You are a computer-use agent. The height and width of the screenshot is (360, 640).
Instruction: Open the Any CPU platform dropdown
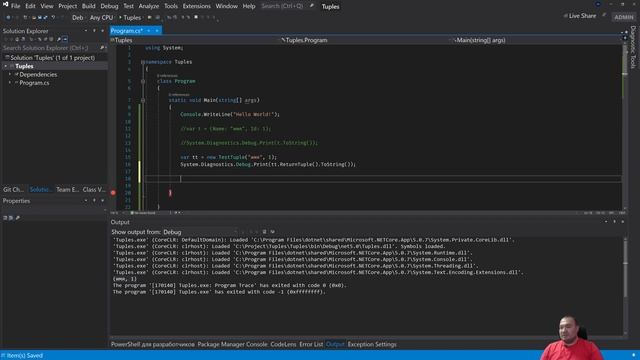coord(101,18)
